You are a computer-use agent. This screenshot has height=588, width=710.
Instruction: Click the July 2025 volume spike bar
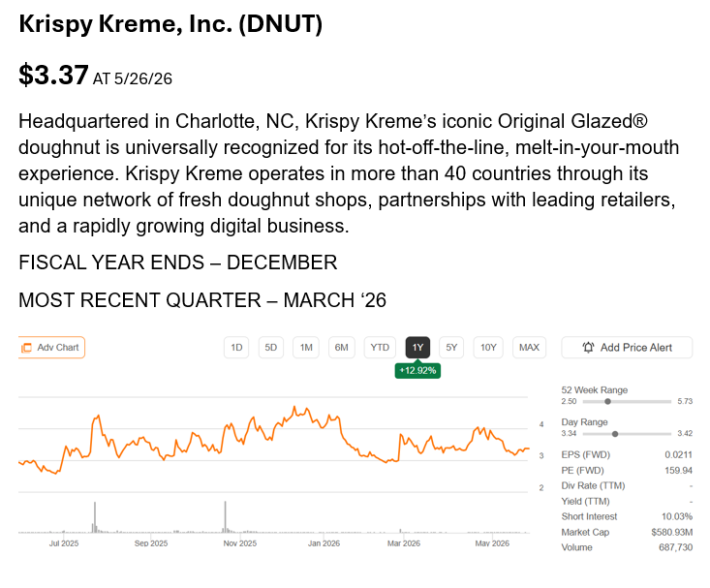click(95, 517)
